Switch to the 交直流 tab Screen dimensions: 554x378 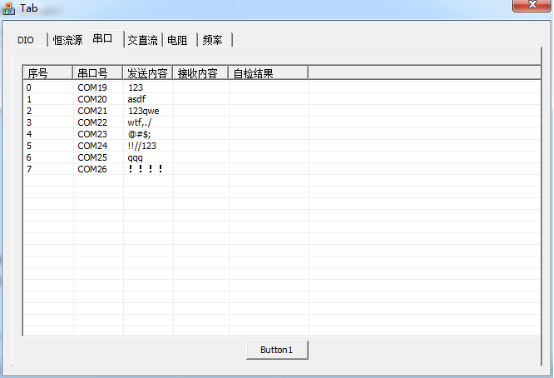142,40
